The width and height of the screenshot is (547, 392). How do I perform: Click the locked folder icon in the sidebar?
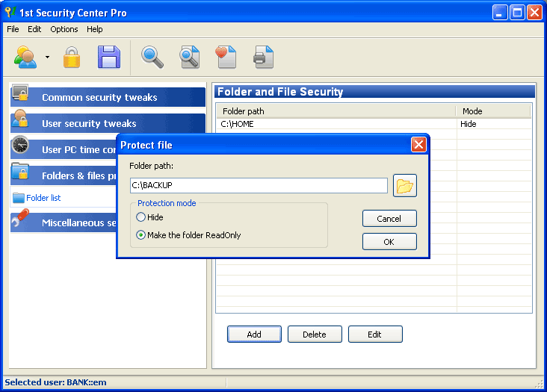pyautogui.click(x=20, y=171)
